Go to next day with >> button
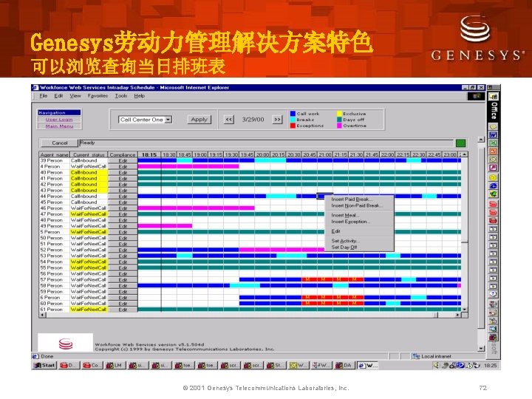The width and height of the screenshot is (532, 399). [278, 120]
